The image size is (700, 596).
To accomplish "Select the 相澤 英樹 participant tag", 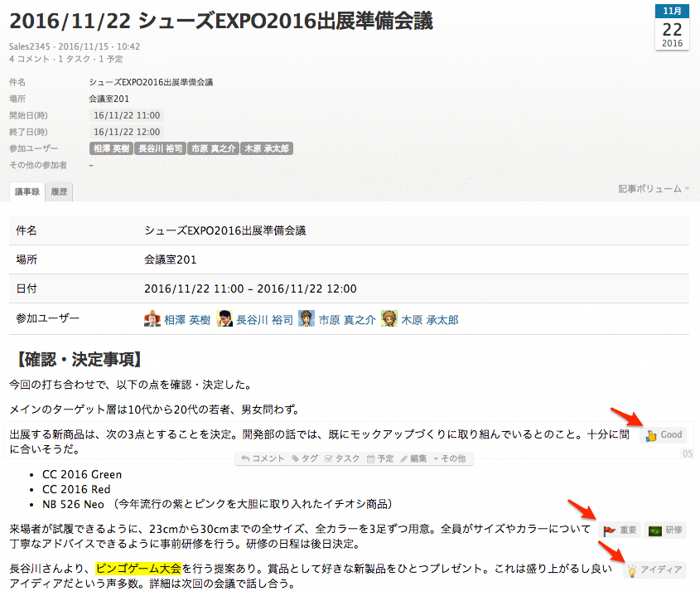I will click(x=111, y=148).
